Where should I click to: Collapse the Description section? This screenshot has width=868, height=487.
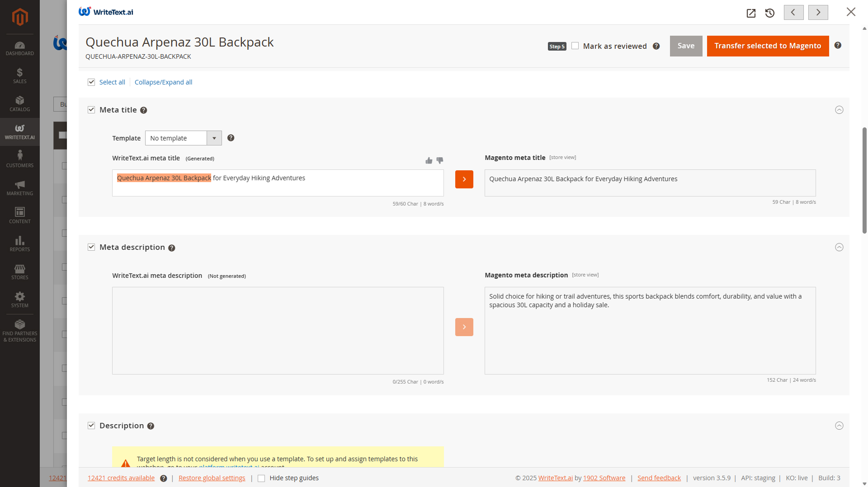point(839,426)
